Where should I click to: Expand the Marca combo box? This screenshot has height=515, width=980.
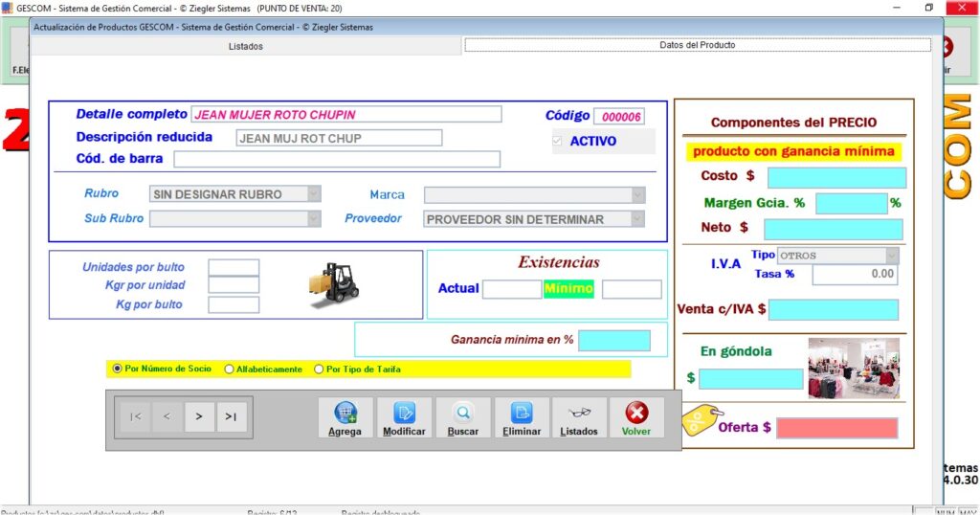tap(637, 194)
